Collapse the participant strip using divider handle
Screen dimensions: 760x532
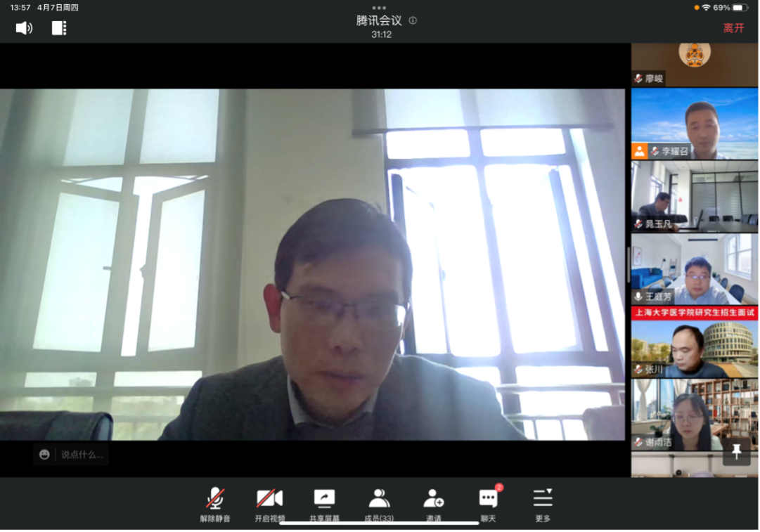pyautogui.click(x=628, y=264)
